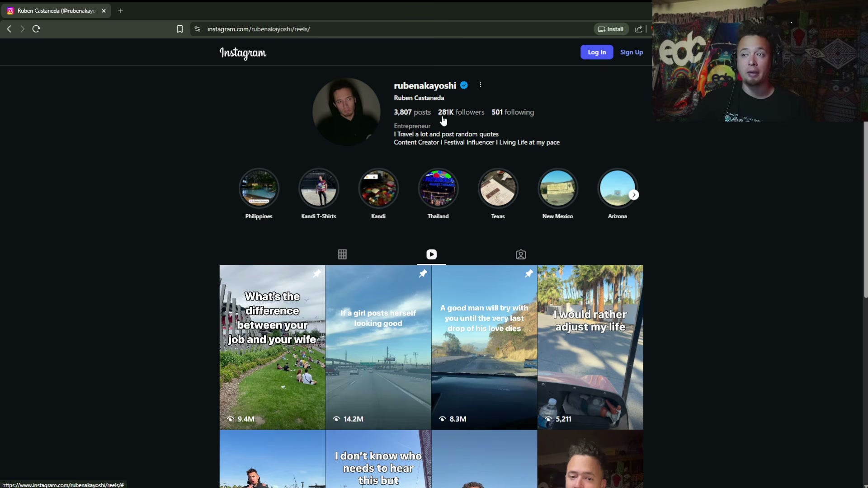The height and width of the screenshot is (488, 868).
Task: Click the Log In button
Action: tap(597, 52)
